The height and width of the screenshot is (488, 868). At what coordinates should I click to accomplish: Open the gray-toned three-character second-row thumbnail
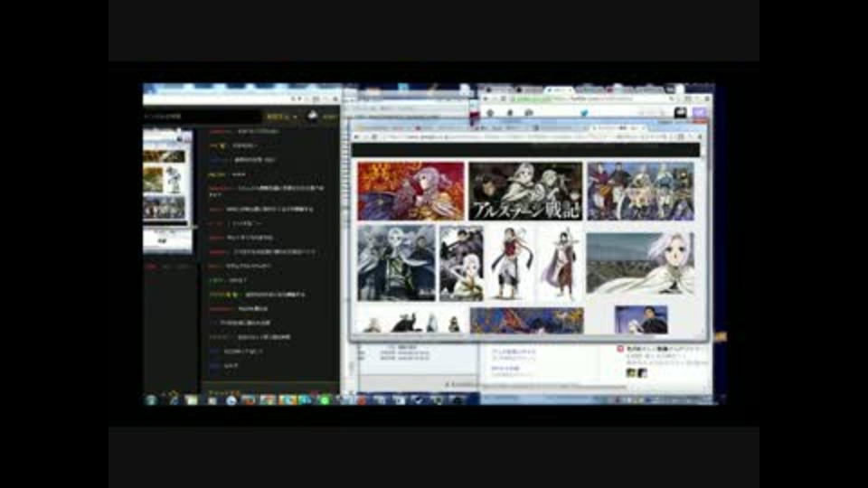[396, 263]
